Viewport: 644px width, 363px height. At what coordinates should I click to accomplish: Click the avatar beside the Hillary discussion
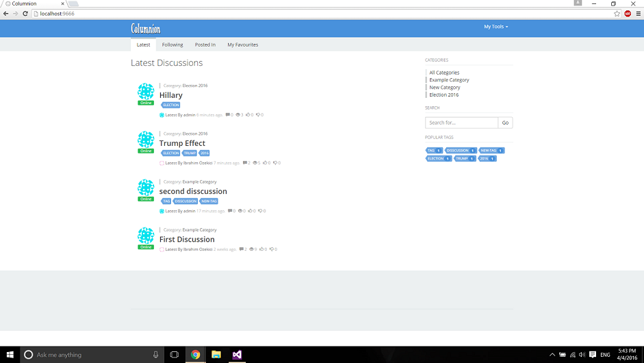pos(146,91)
